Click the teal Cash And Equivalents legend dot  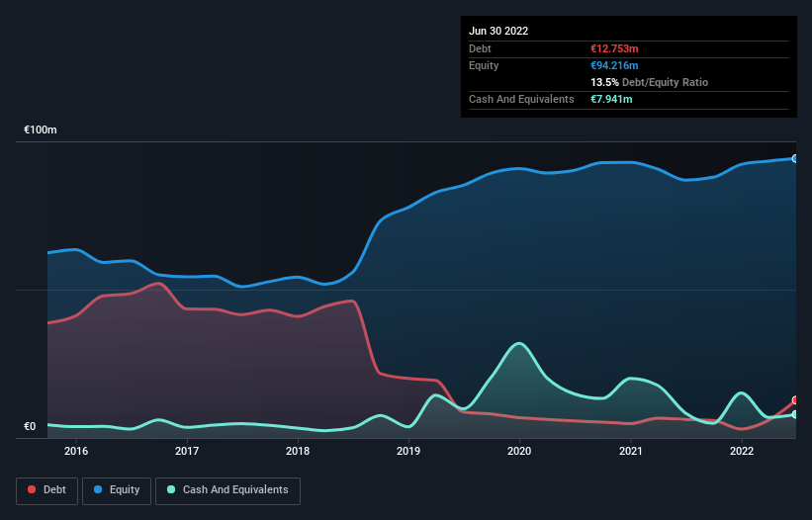pos(171,489)
